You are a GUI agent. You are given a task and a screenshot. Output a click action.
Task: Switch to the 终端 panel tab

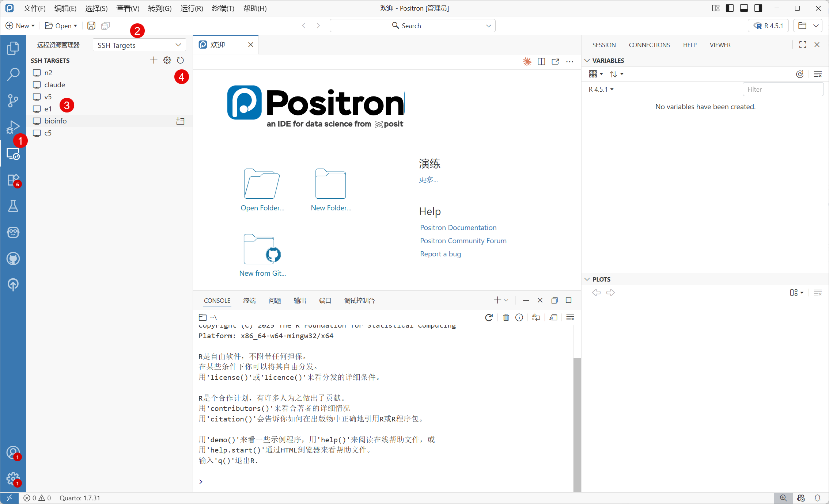pyautogui.click(x=249, y=301)
